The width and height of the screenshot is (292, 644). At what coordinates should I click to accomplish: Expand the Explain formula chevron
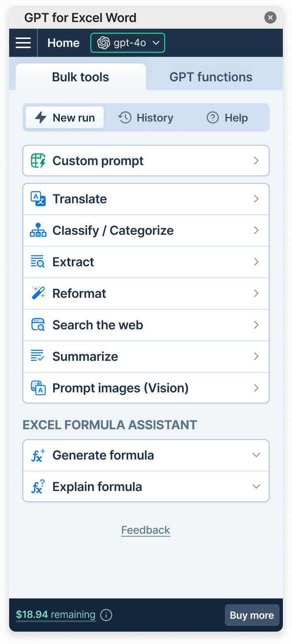pos(256,487)
